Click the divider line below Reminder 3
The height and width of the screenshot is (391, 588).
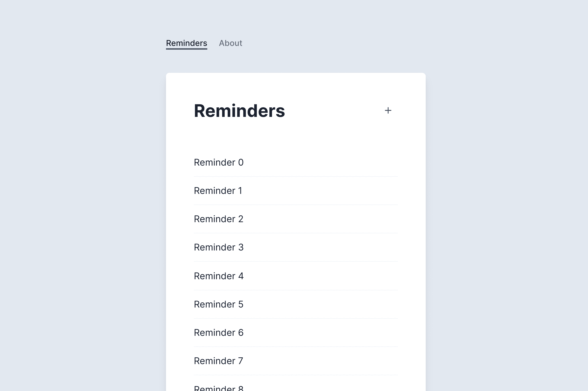coord(296,262)
